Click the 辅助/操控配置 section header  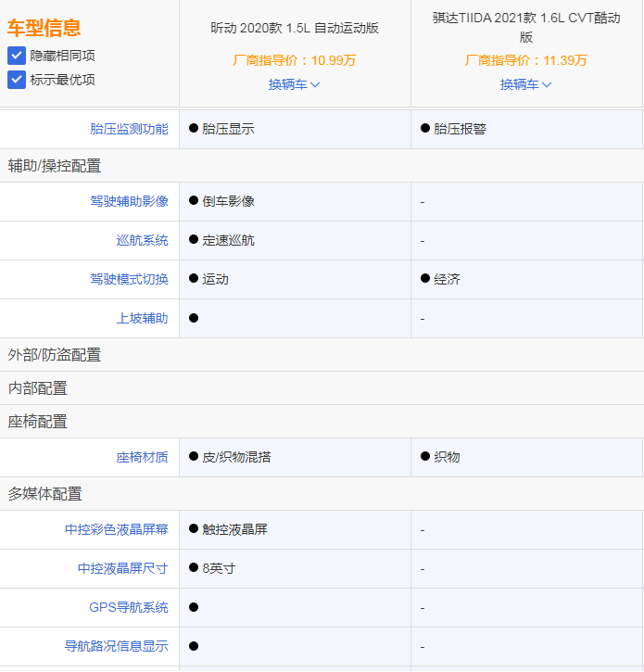pos(55,166)
